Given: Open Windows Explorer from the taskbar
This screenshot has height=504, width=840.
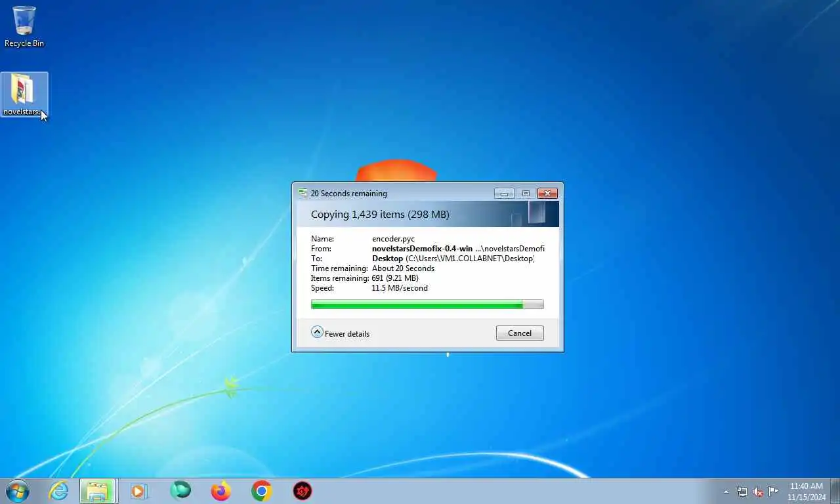Looking at the screenshot, I should coord(98,491).
